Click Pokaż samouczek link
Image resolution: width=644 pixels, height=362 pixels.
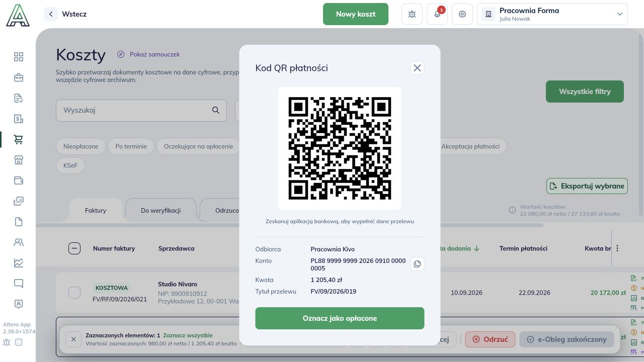[x=148, y=54]
